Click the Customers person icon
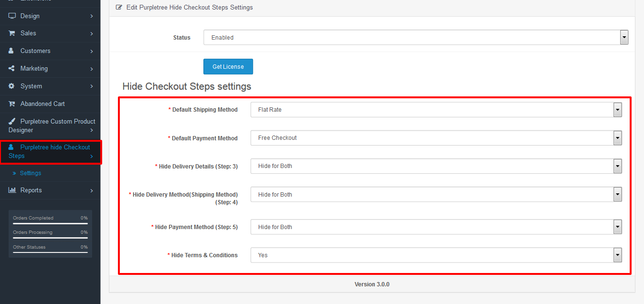The height and width of the screenshot is (304, 644). coord(11,51)
